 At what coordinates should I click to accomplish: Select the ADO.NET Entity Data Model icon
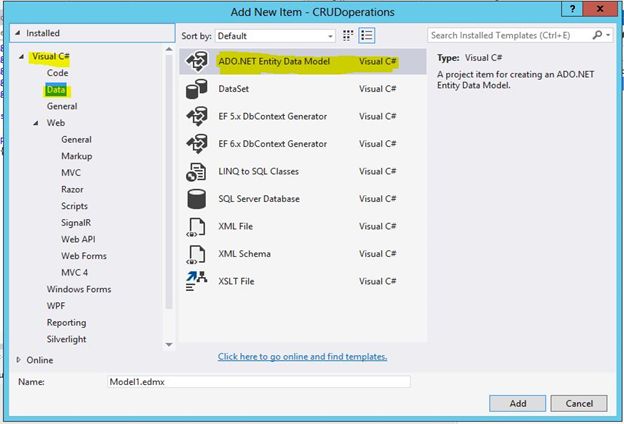[x=196, y=61]
